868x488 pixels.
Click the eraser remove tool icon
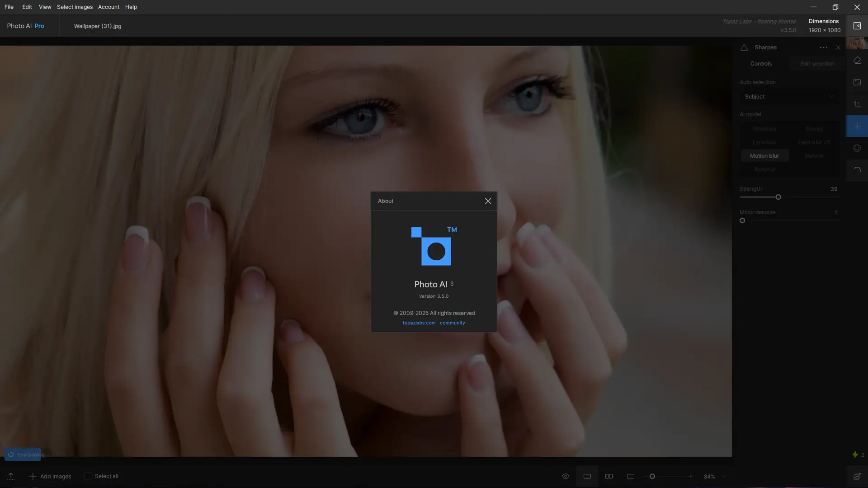pyautogui.click(x=857, y=61)
